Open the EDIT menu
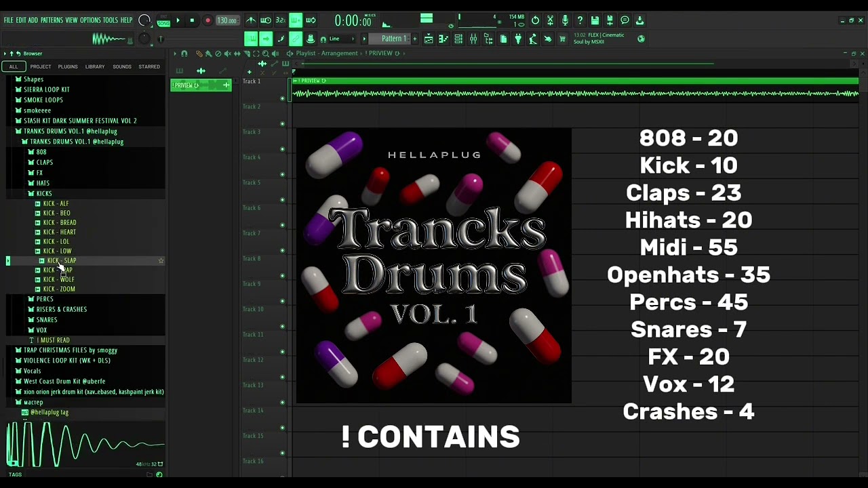The image size is (868, 488). [21, 20]
